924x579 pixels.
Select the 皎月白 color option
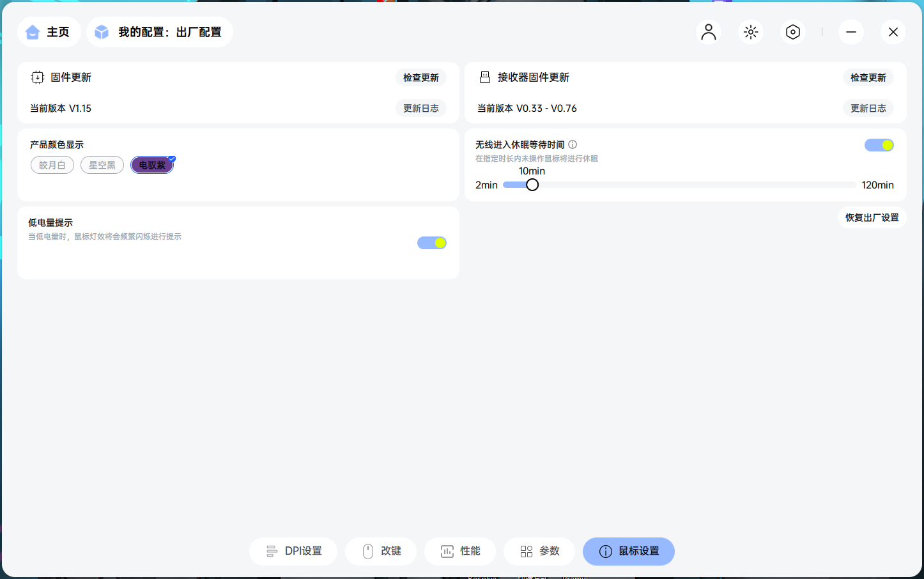point(52,164)
